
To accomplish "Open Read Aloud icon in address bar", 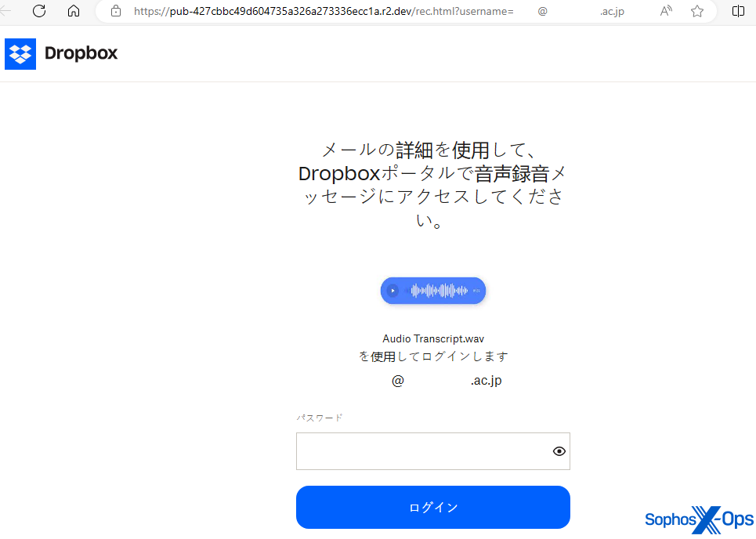I will tap(666, 11).
